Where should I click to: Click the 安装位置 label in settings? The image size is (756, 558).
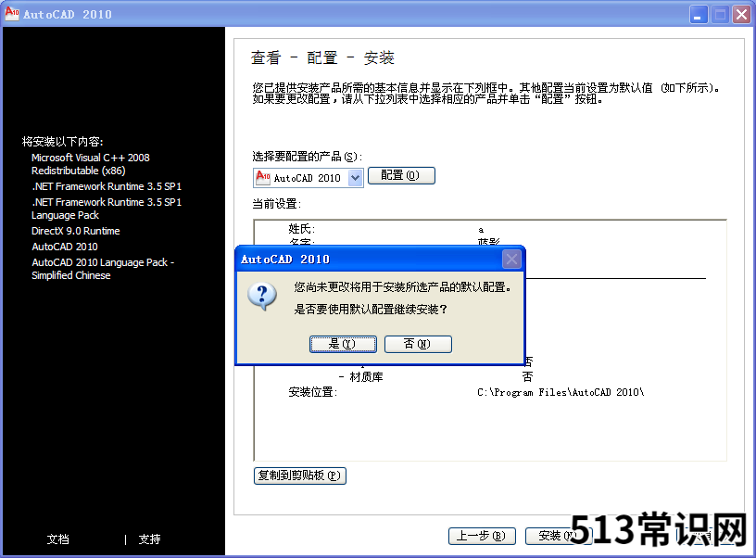point(312,393)
